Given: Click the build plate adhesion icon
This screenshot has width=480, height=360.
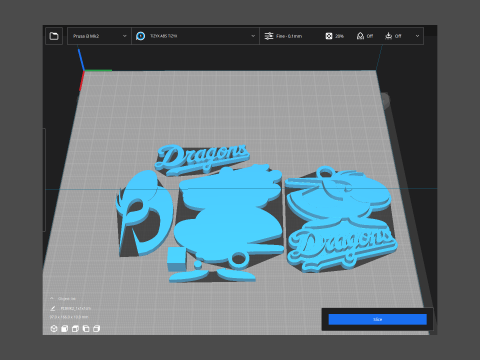Looking at the screenshot, I should click(x=388, y=36).
